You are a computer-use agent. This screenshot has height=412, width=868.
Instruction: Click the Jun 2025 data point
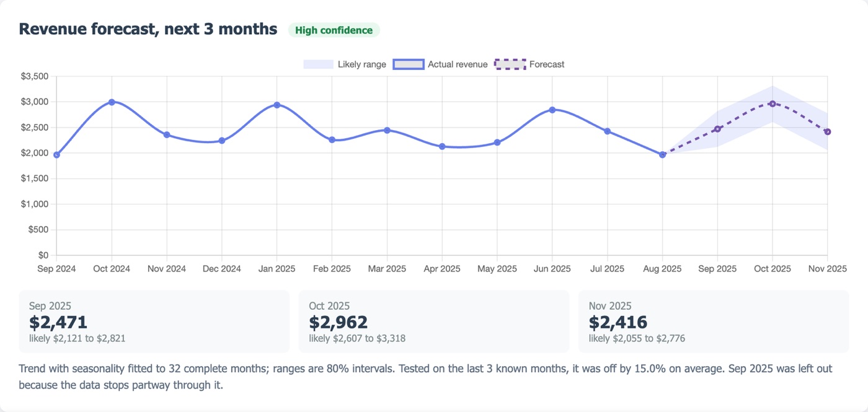(x=552, y=110)
